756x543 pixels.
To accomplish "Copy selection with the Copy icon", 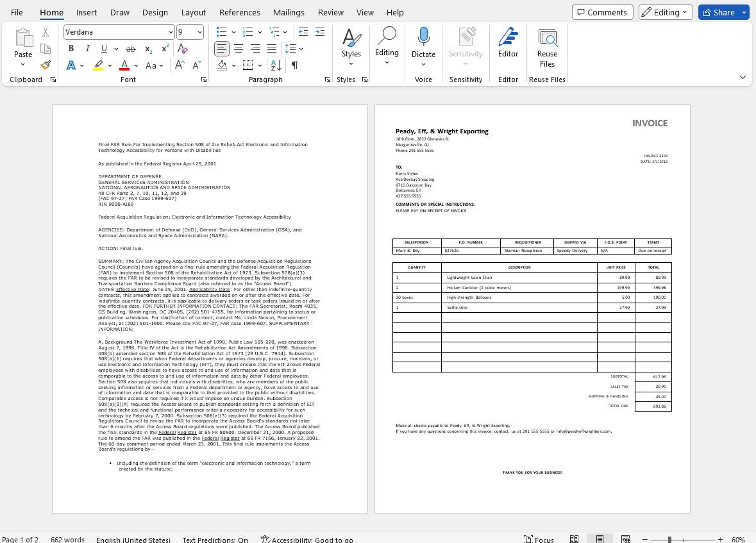I will [46, 49].
